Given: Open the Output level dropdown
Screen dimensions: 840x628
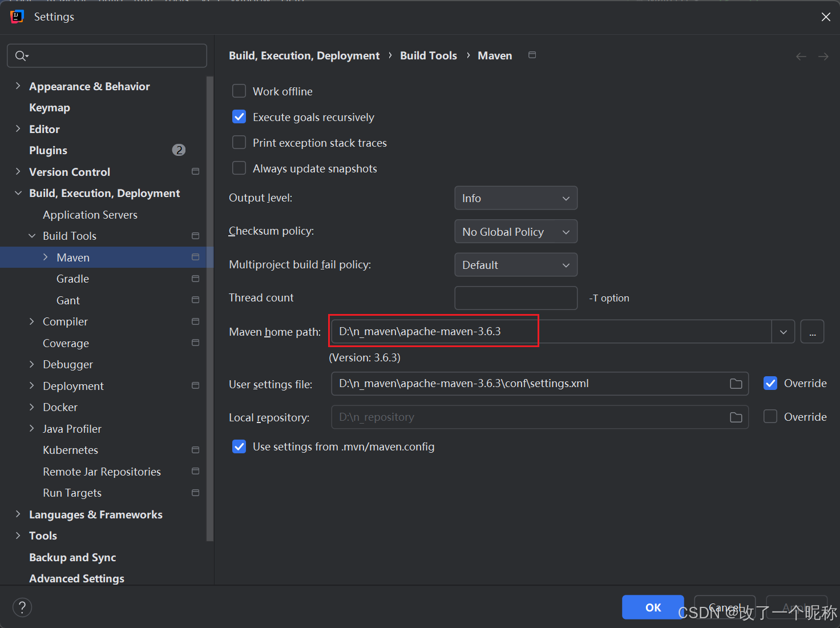Looking at the screenshot, I should 516,198.
